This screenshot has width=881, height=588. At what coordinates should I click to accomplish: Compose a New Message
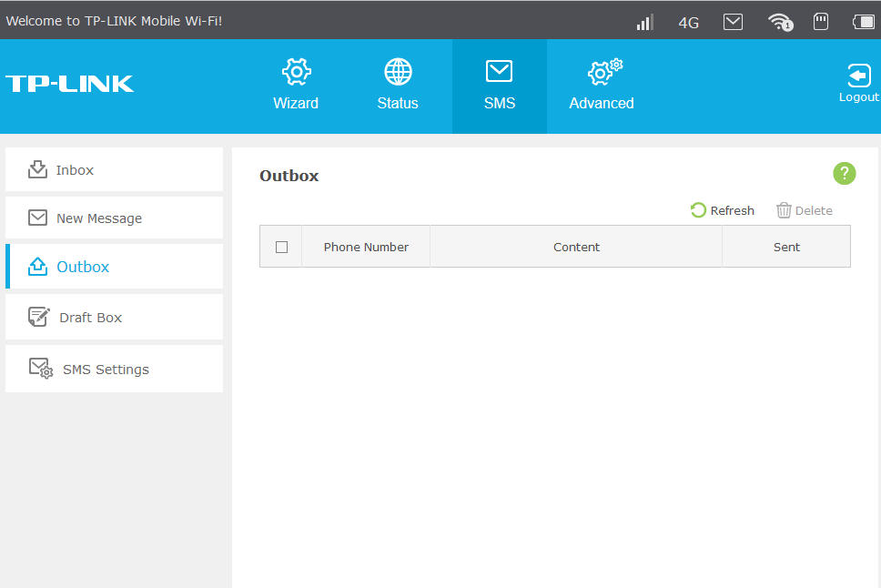(114, 218)
